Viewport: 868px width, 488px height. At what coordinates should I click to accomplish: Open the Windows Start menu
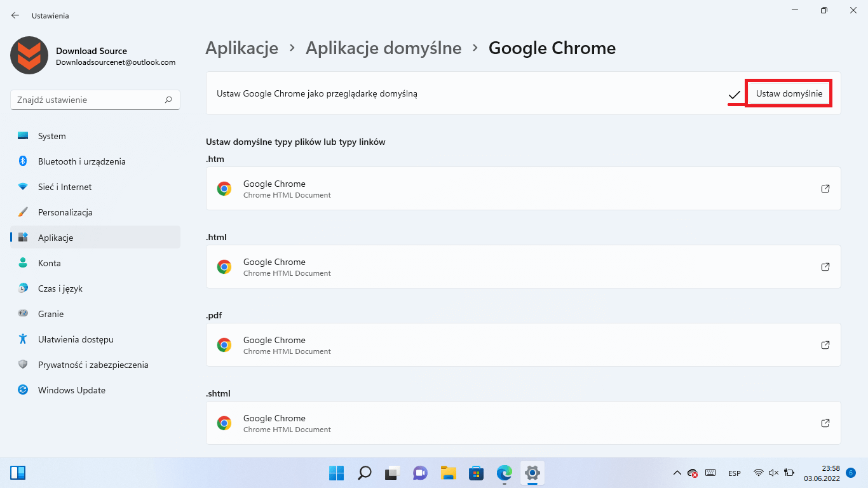coord(336,473)
